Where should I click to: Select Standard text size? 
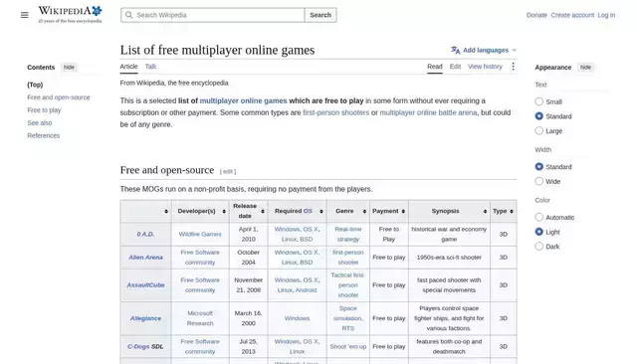[x=539, y=116]
